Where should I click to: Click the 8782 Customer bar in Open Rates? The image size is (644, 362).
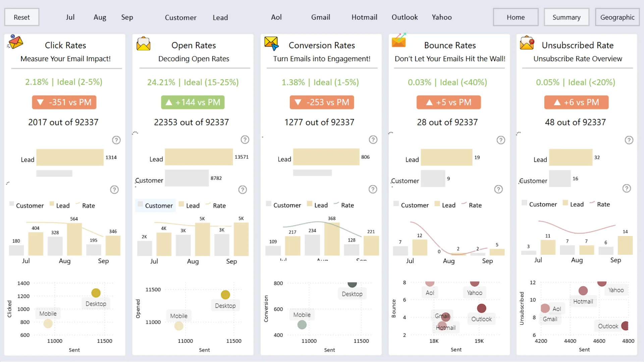click(x=186, y=178)
